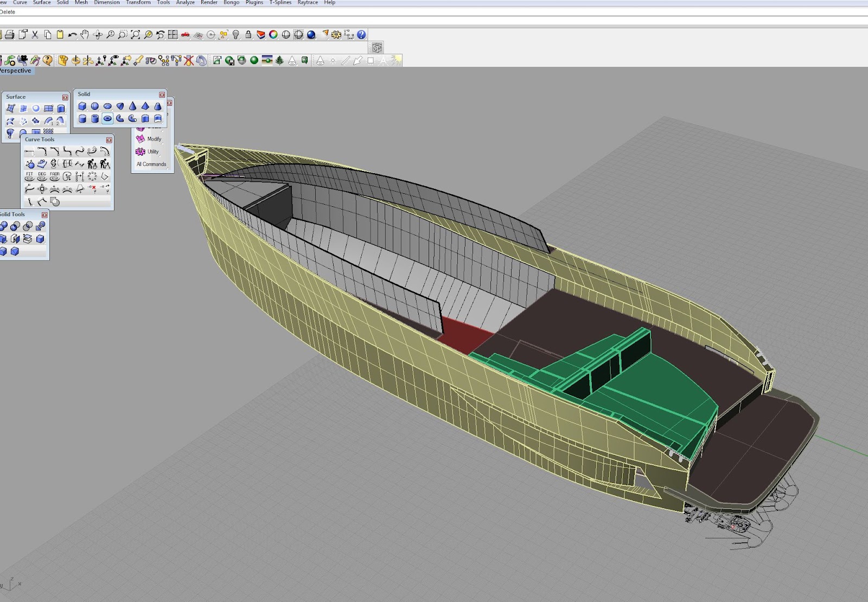Open the color wheel icon

273,35
